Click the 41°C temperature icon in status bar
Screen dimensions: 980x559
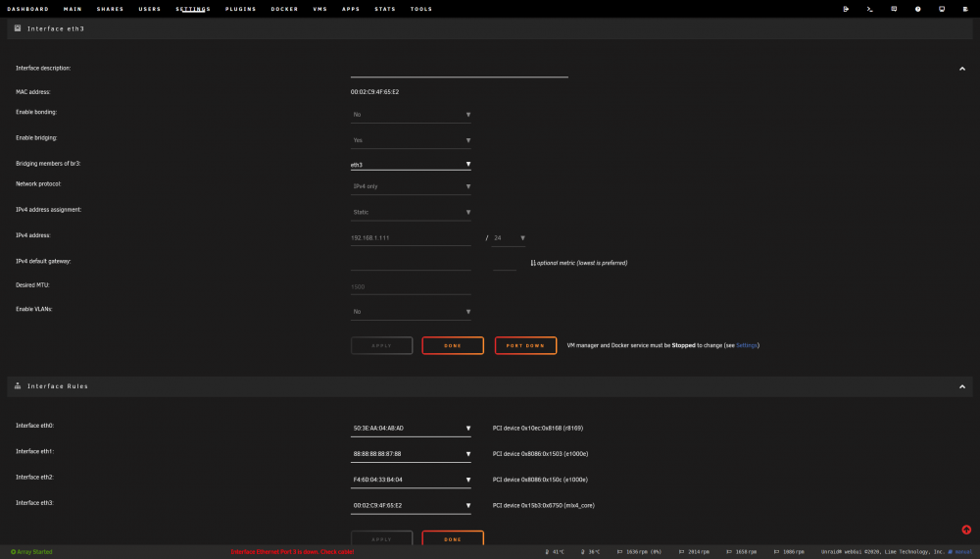point(547,551)
